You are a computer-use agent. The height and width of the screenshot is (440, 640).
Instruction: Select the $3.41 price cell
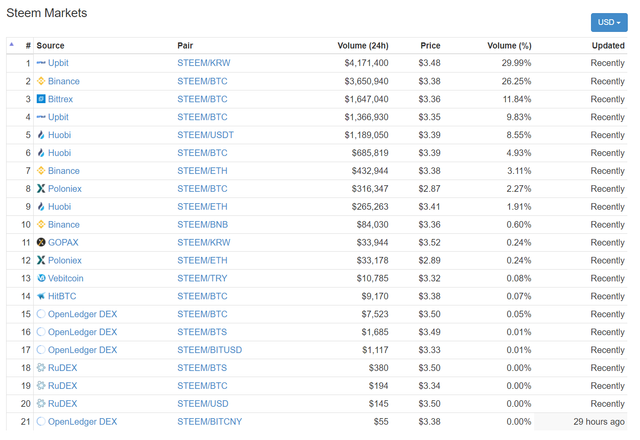(x=429, y=207)
